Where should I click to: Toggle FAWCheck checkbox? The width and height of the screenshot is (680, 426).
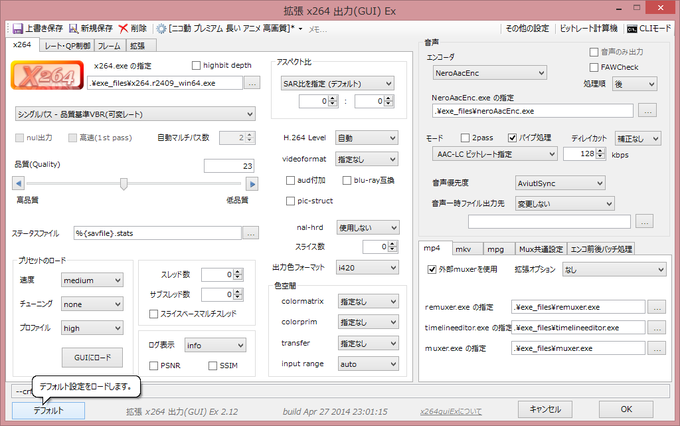pos(594,67)
